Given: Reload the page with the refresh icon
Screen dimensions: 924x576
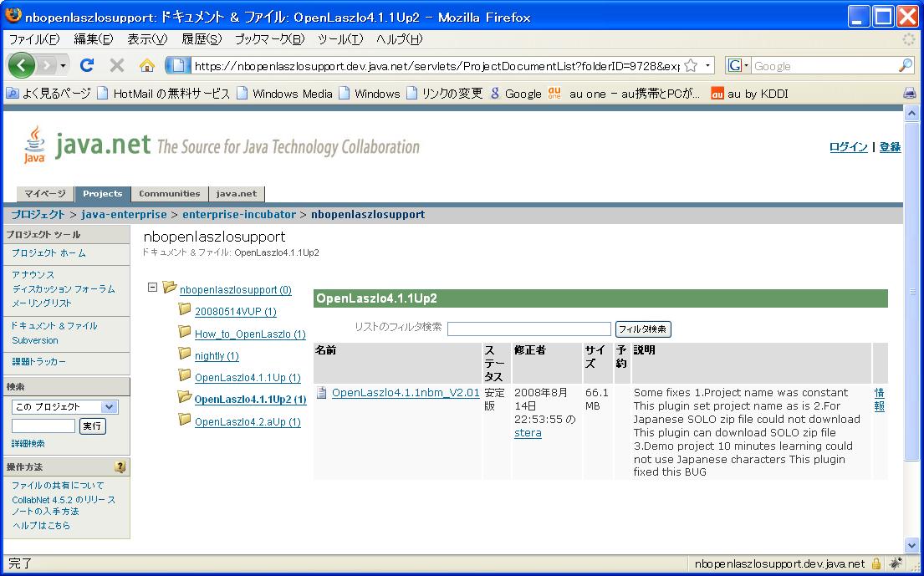Looking at the screenshot, I should (87, 64).
